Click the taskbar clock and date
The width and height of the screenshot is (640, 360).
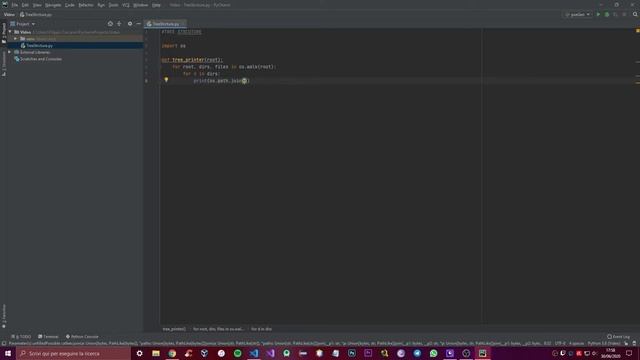coord(611,353)
